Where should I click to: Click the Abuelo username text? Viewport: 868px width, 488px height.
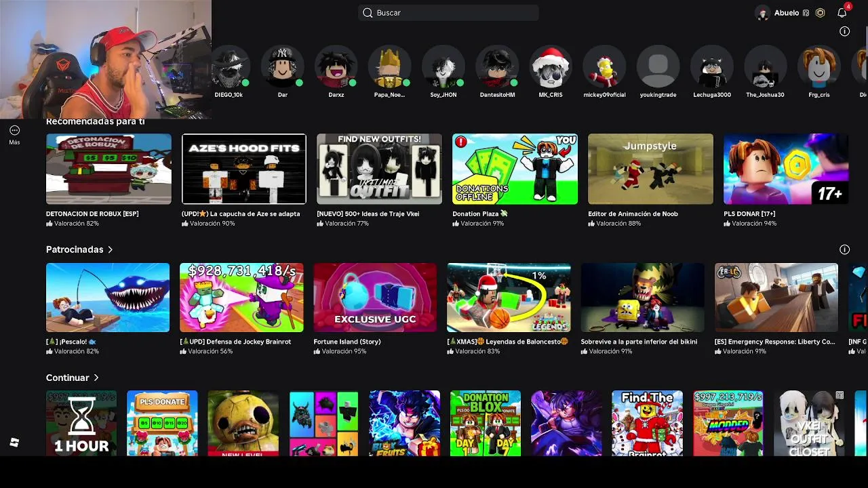coord(787,13)
